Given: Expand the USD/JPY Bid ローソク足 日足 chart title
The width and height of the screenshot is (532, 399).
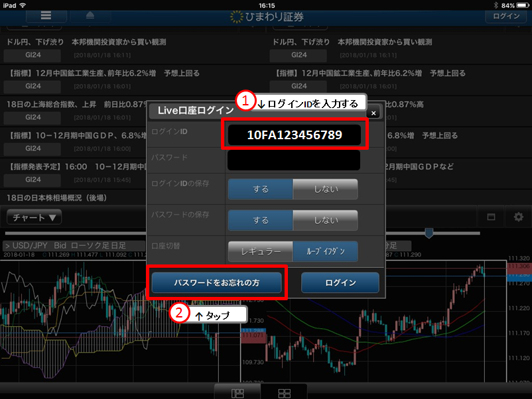Looking at the screenshot, I should coord(74,245).
